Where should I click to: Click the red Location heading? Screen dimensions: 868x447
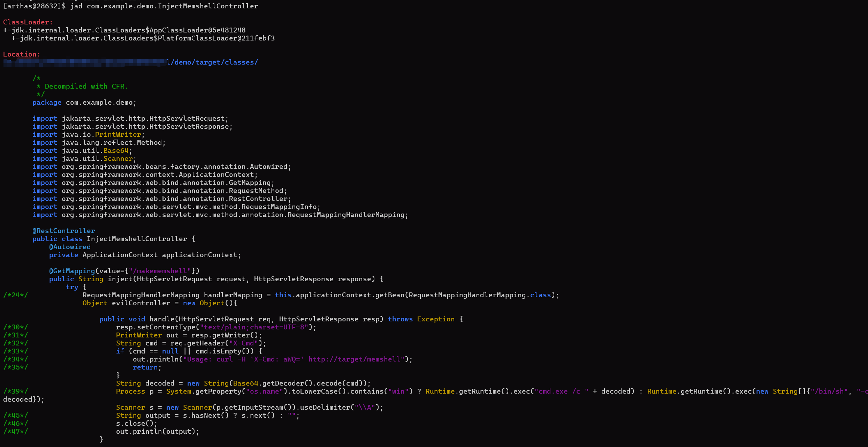point(21,54)
